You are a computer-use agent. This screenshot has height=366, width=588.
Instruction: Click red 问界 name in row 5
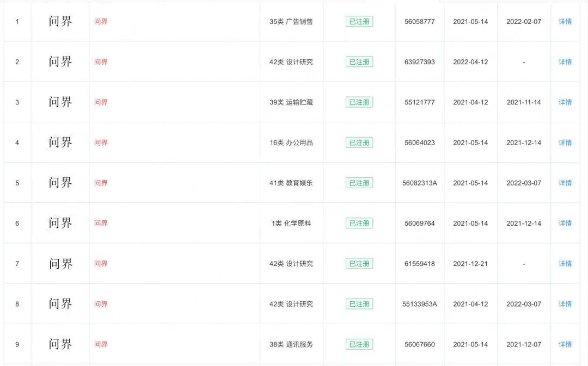[101, 183]
